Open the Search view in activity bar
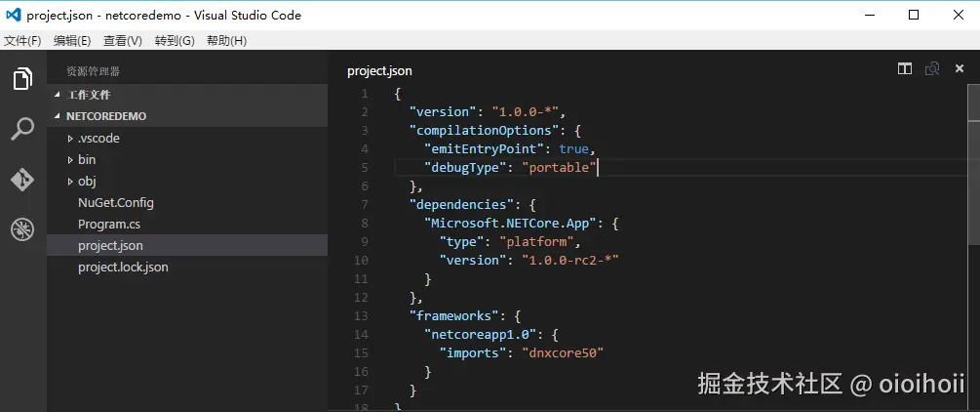Screen dimensions: 980x412 pos(22,129)
